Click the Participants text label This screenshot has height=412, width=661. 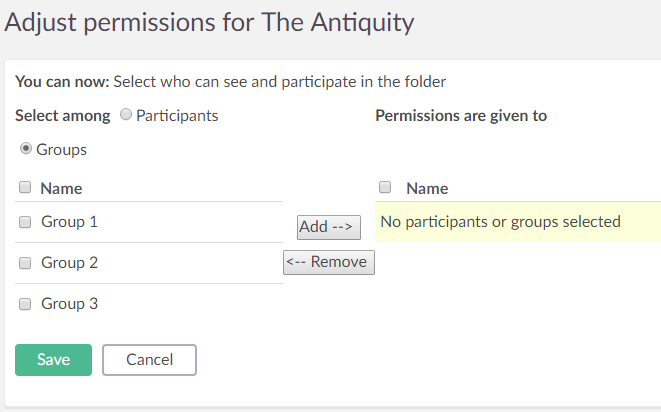tap(177, 116)
